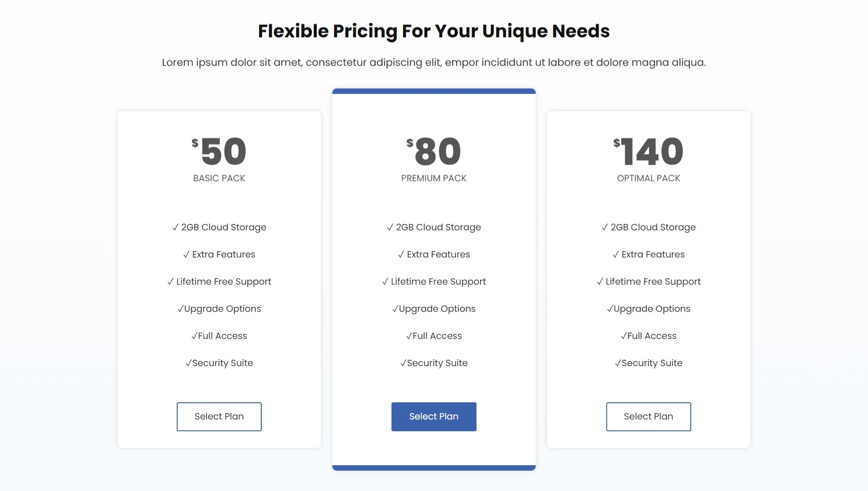
Task: Click the checkmark beside Basic Pack's Extra Features
Action: pyautogui.click(x=186, y=254)
